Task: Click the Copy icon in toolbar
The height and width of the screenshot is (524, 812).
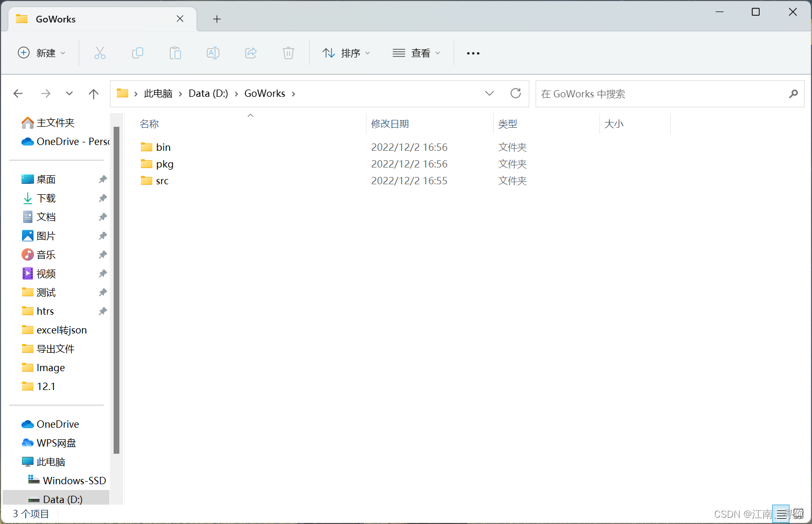Action: click(138, 53)
